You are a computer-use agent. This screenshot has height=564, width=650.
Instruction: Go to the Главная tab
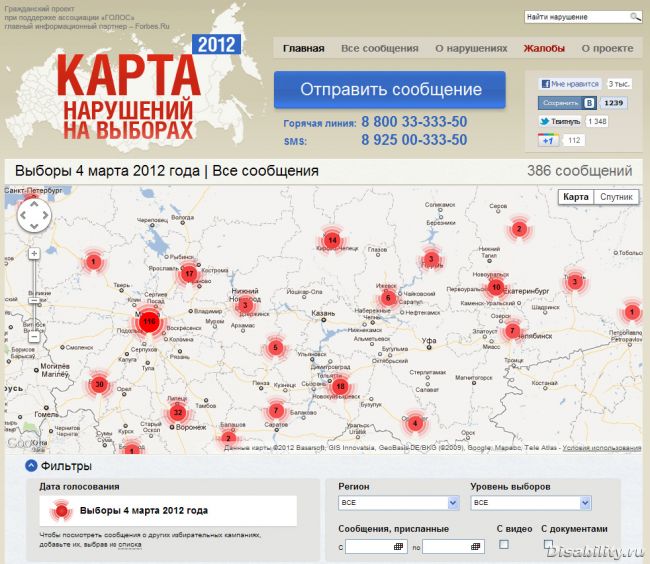click(303, 48)
